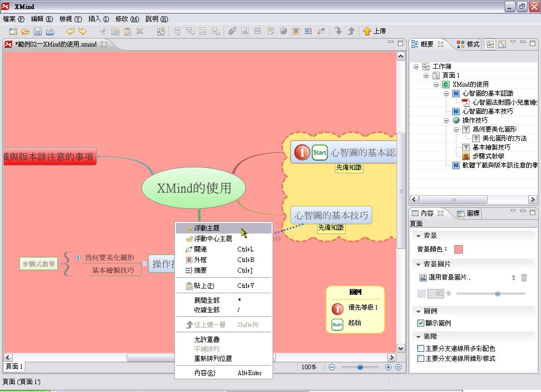Open the 插入 menu
The image size is (541, 392).
click(x=99, y=19)
